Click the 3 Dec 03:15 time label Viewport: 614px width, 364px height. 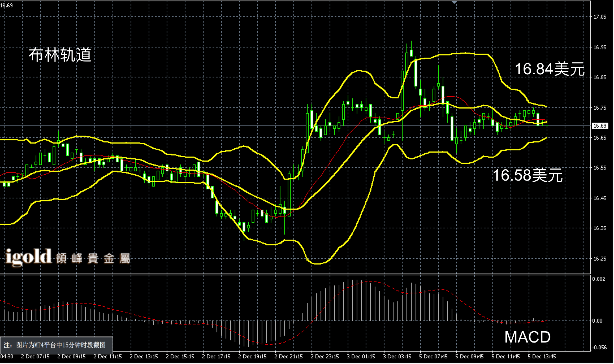click(397, 357)
